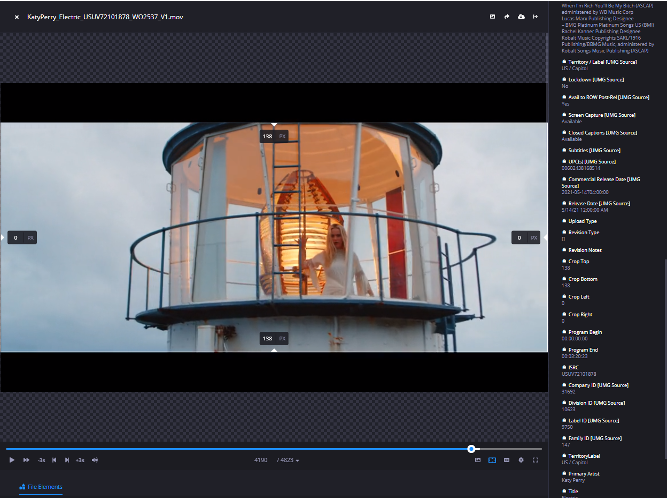668x498 pixels.
Task: Click lock icon beside Territory / Label
Action: 564,62
